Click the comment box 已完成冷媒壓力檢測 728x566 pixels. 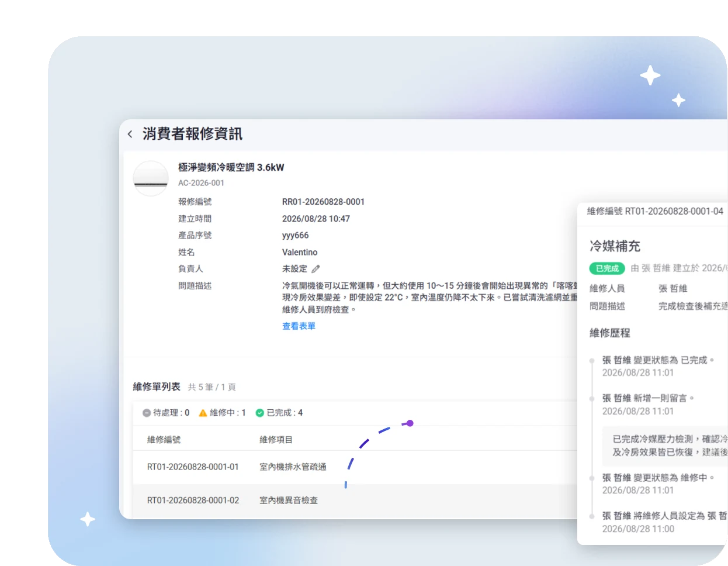coord(665,446)
